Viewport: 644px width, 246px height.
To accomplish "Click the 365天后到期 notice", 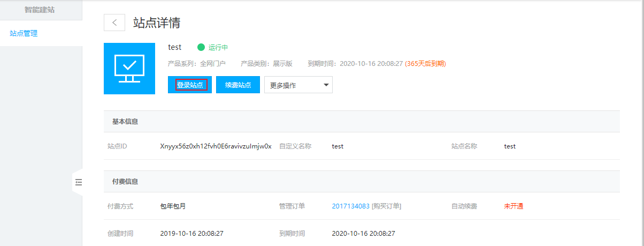I will 425,63.
